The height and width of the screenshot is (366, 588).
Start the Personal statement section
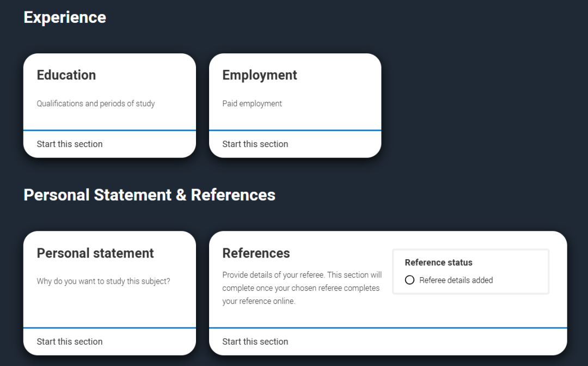(70, 342)
